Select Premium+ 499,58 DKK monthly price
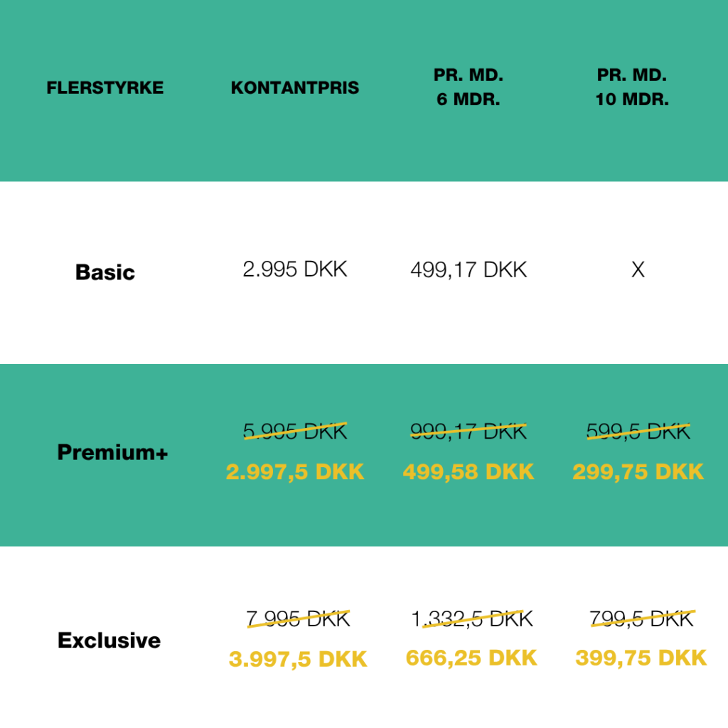The image size is (728, 728). point(469,472)
